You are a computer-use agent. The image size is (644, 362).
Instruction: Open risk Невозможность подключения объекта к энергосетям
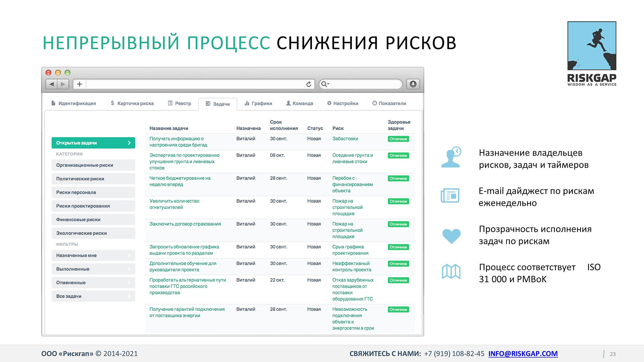353,319
